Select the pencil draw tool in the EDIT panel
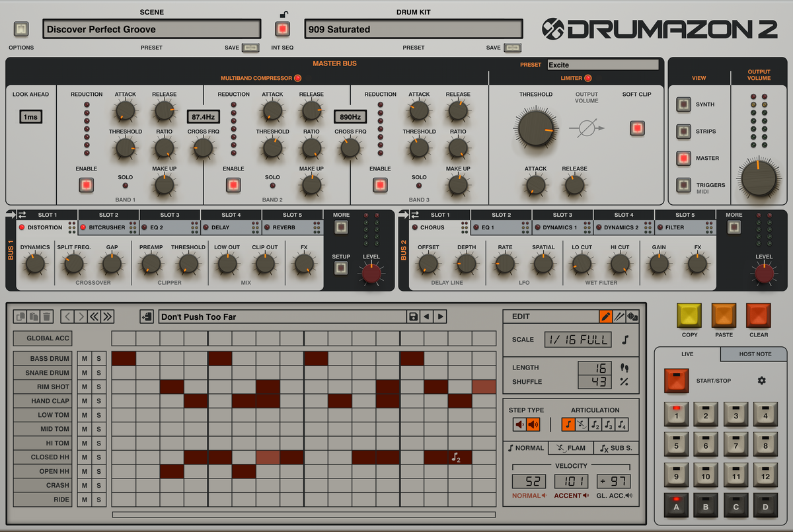The height and width of the screenshot is (532, 793). (606, 317)
